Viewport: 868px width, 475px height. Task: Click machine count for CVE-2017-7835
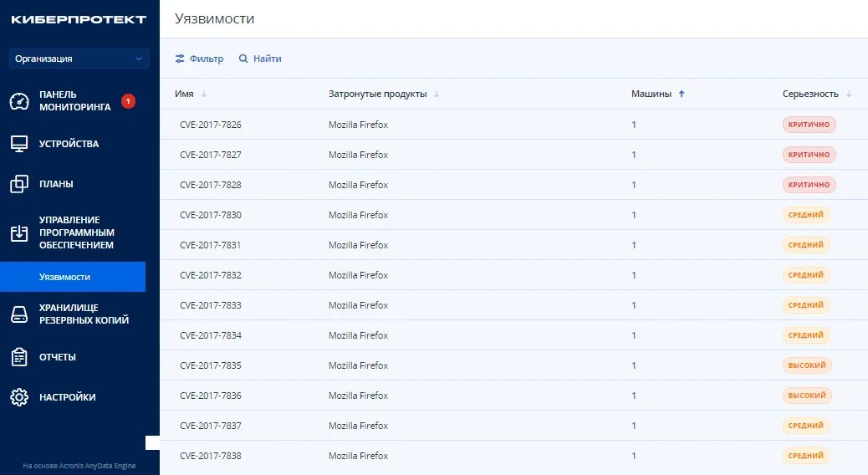[634, 365]
